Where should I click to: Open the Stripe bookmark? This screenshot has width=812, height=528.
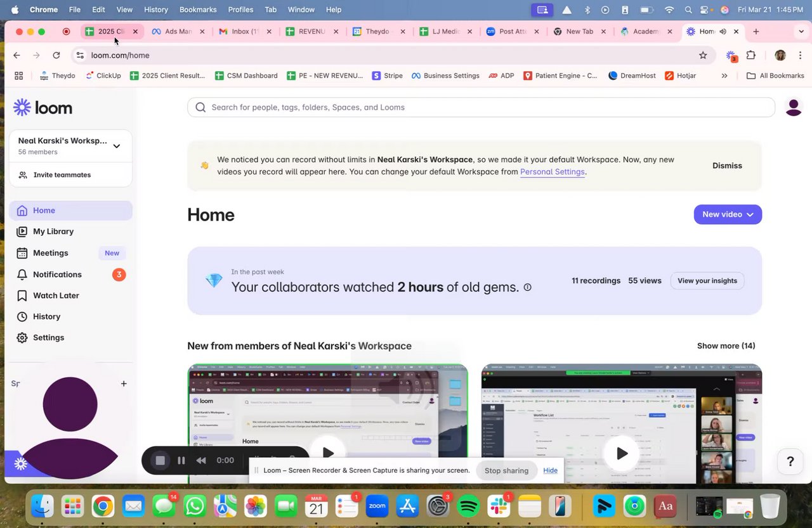[387, 75]
